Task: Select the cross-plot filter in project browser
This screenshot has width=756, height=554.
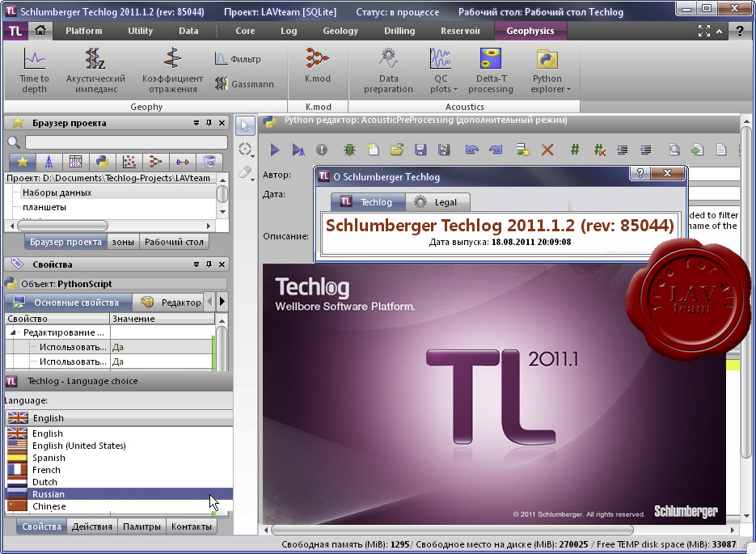Action: [x=129, y=162]
